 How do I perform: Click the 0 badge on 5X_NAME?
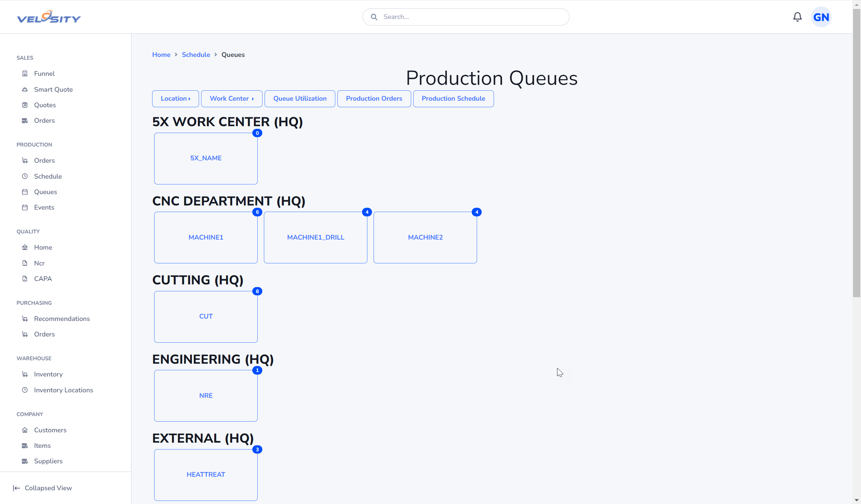pos(257,133)
